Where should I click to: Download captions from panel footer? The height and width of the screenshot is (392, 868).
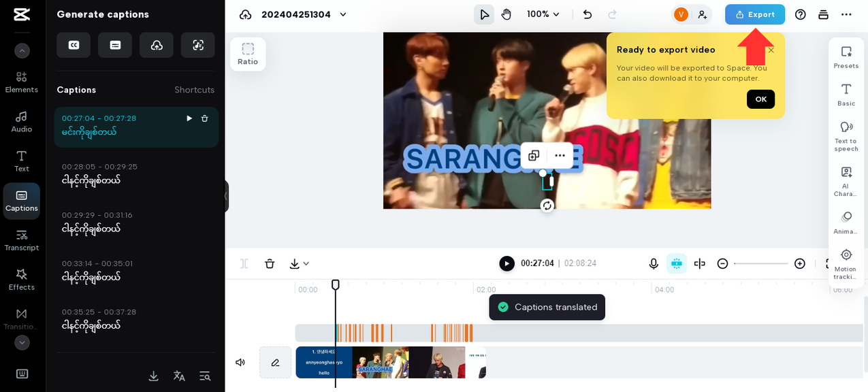154,376
